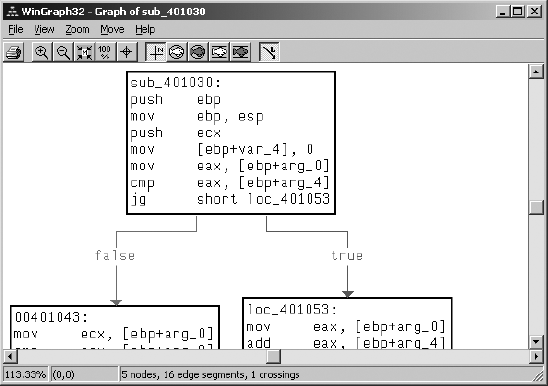Select the cartesian fisheye view icon (light fish)
The height and width of the screenshot is (386, 548).
pyautogui.click(x=219, y=52)
